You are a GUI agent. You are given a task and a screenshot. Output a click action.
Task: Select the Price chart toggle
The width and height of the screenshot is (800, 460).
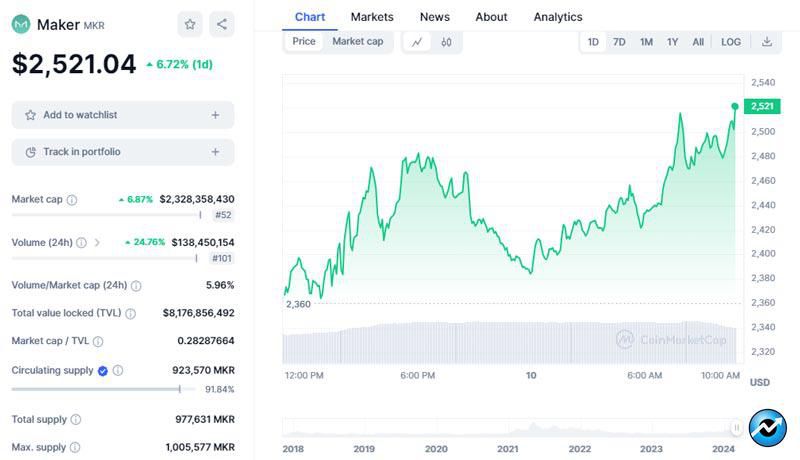click(304, 41)
